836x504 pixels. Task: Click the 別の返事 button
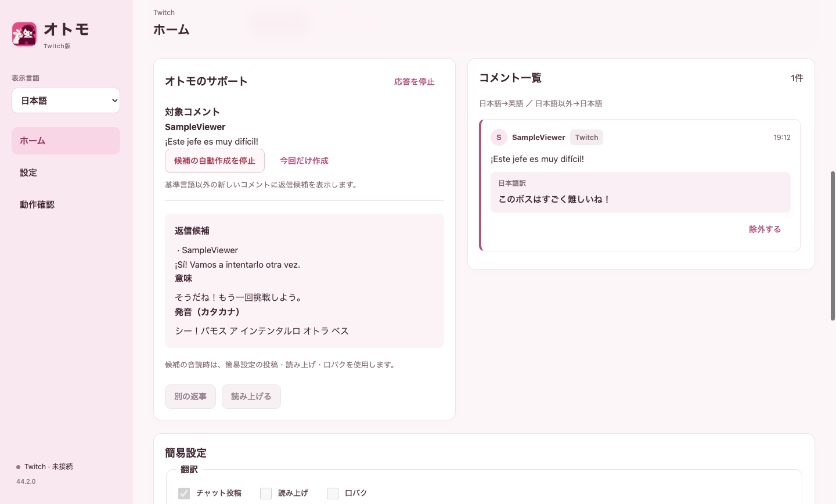(190, 397)
